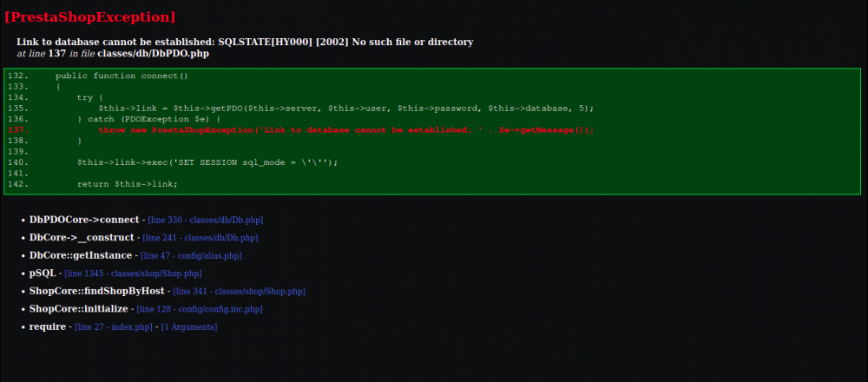
Task: Click code line 134 try statement
Action: 90,97
